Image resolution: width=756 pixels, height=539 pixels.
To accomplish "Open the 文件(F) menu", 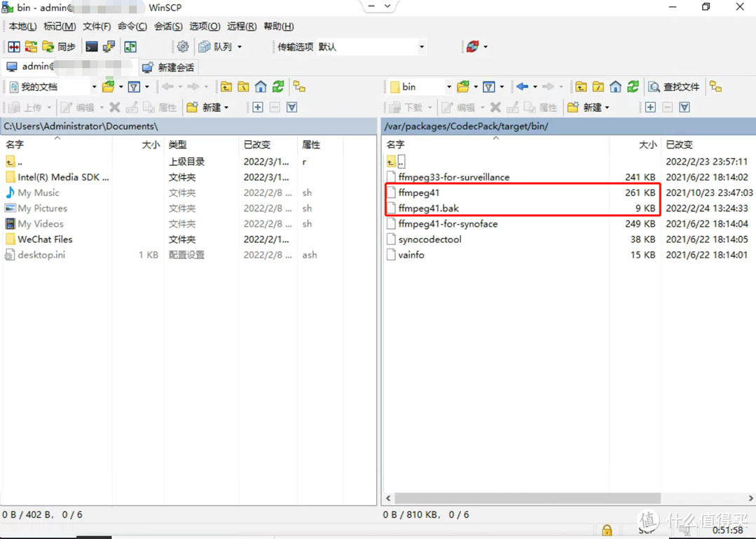I will [97, 27].
